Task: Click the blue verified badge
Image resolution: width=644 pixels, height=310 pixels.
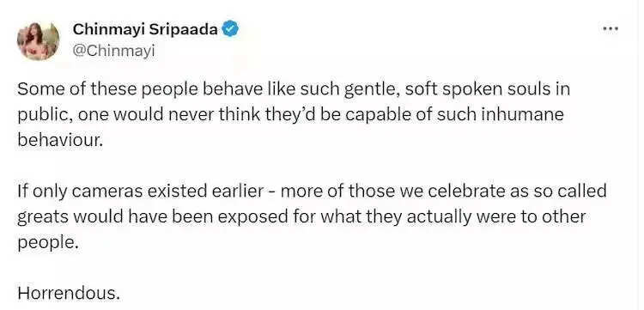Action: point(230,29)
